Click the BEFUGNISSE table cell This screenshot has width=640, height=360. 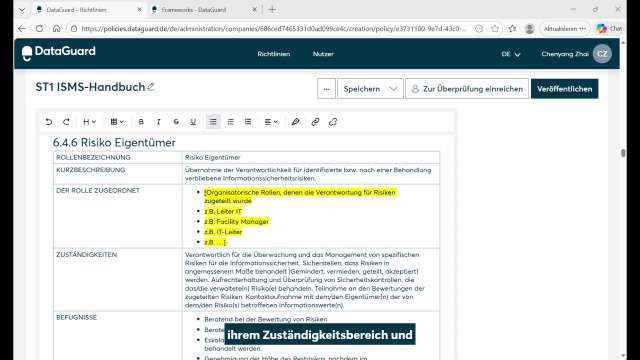(x=118, y=336)
